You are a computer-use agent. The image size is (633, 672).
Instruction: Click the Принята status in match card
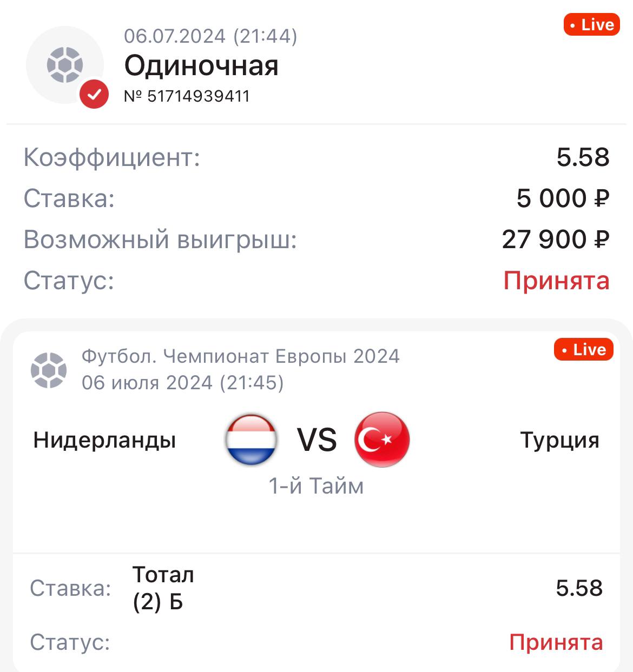(x=556, y=642)
